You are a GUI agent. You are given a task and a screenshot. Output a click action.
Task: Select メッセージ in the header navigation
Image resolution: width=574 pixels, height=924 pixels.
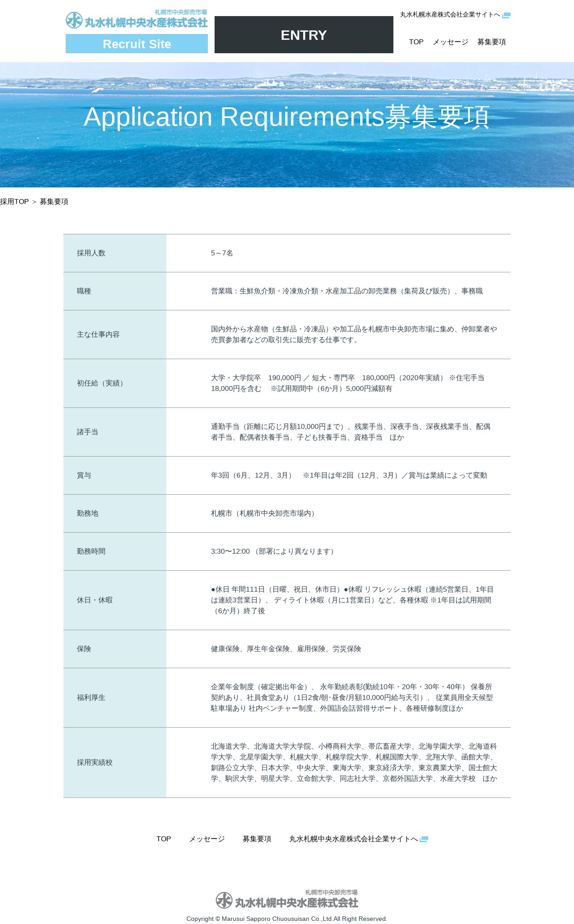[450, 42]
